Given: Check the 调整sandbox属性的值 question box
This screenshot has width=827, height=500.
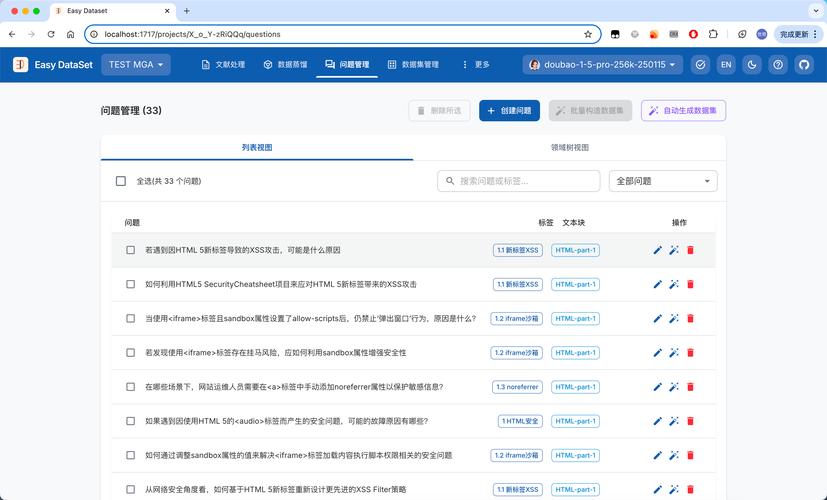Looking at the screenshot, I should tap(130, 456).
